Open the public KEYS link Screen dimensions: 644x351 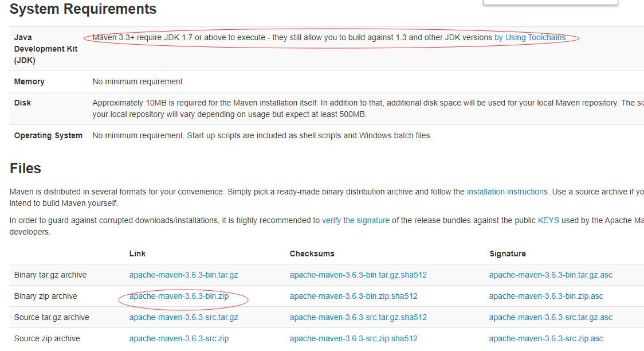pos(548,221)
